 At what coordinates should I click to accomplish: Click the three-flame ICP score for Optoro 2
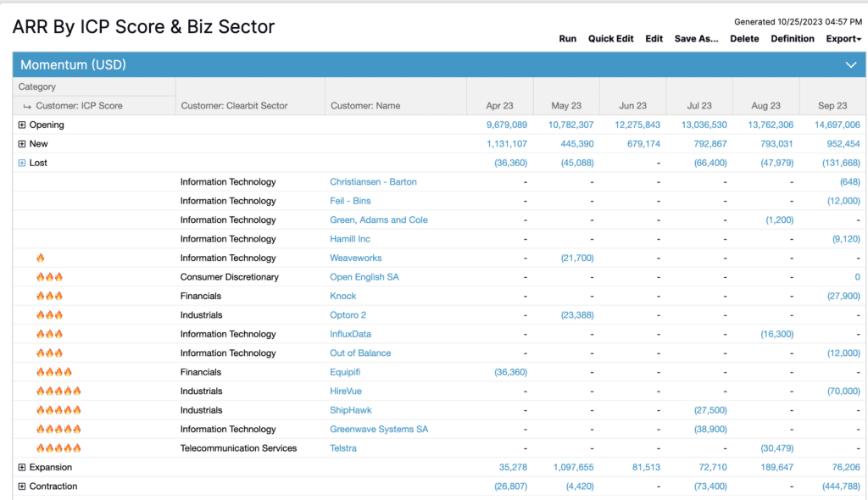pyautogui.click(x=49, y=315)
